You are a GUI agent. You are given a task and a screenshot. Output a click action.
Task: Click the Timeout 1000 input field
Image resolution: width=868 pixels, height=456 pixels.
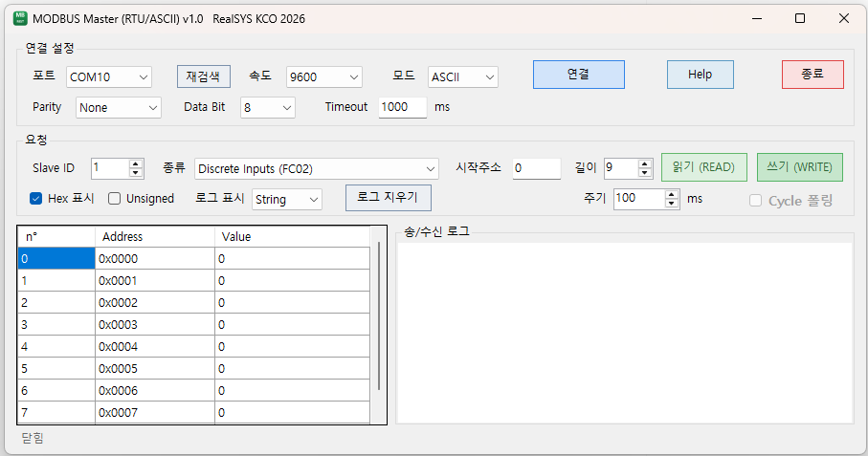pyautogui.click(x=403, y=107)
